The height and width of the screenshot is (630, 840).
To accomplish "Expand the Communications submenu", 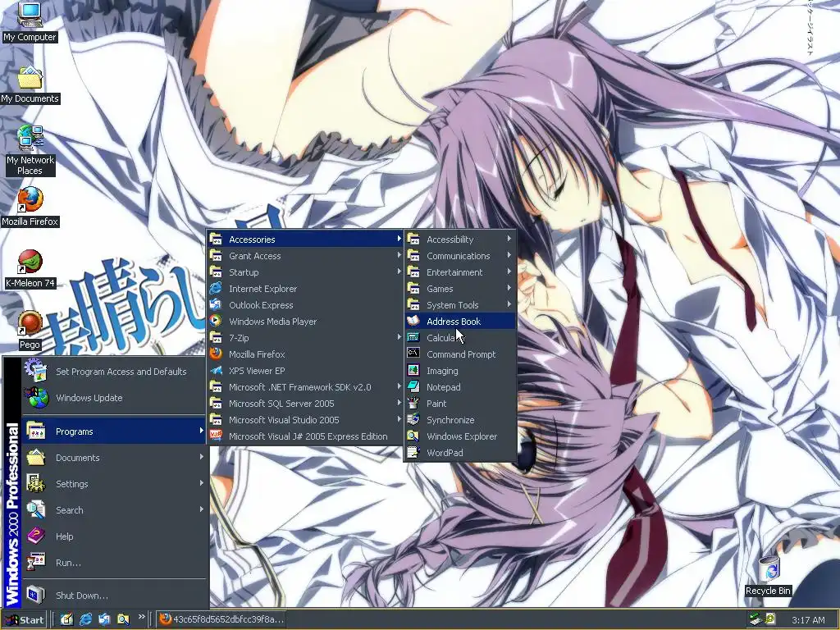I will tap(460, 256).
